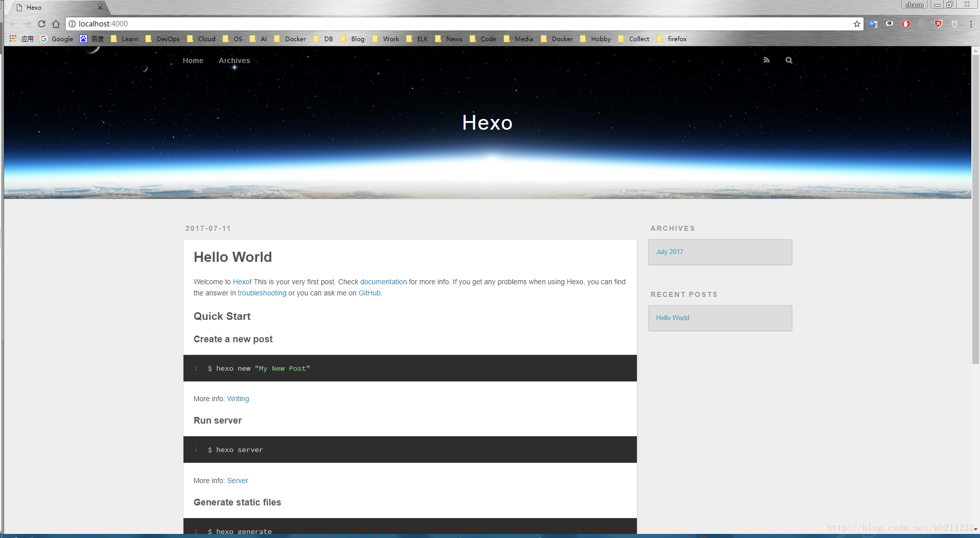The height and width of the screenshot is (538, 980).
Task: Go to the Archives menu item
Action: click(x=234, y=61)
